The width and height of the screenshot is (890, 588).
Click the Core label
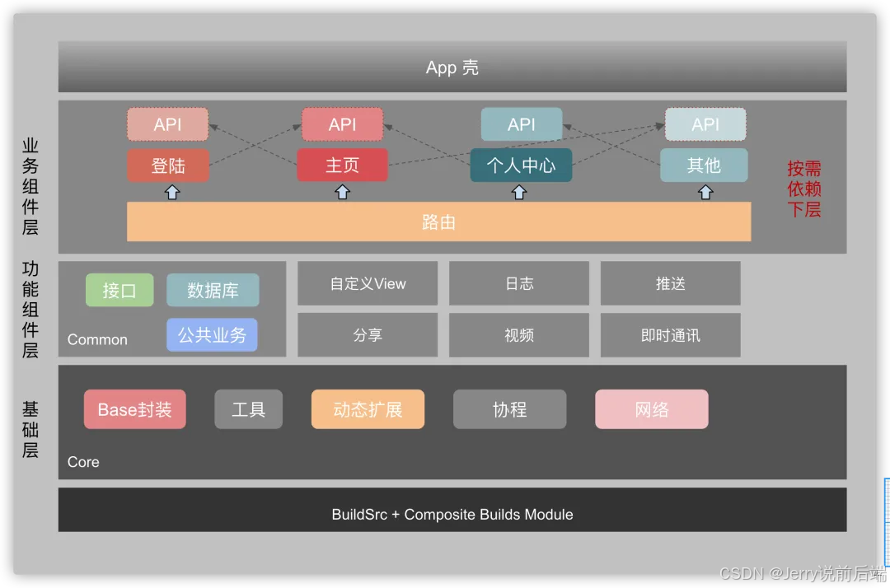(x=83, y=461)
